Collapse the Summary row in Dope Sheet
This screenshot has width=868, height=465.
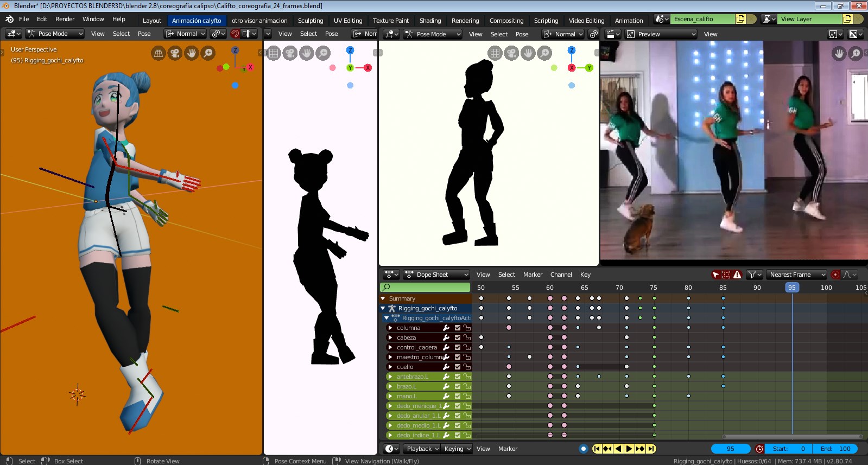pyautogui.click(x=383, y=298)
